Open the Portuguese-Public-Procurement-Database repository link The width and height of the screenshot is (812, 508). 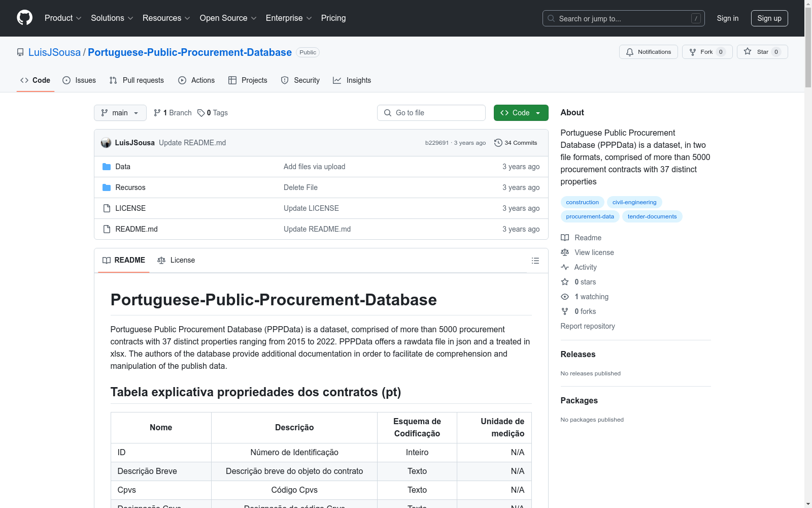[190, 52]
